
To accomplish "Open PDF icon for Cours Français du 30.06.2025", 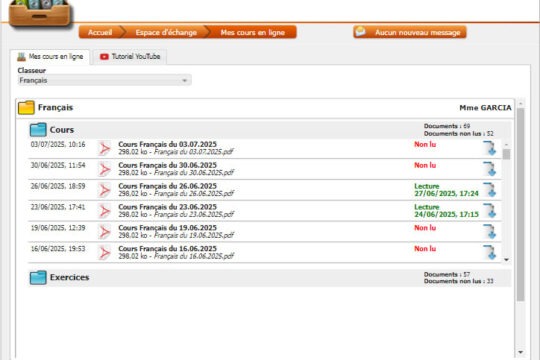I will pos(105,169).
